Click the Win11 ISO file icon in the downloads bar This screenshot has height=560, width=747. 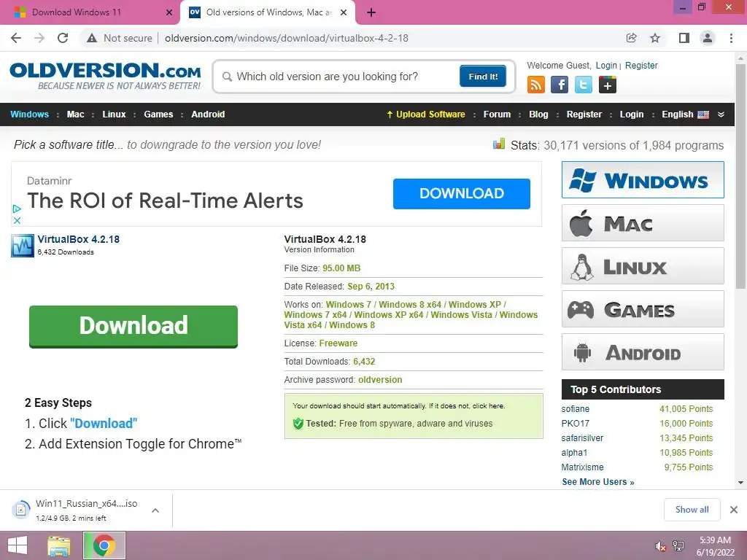[21, 510]
